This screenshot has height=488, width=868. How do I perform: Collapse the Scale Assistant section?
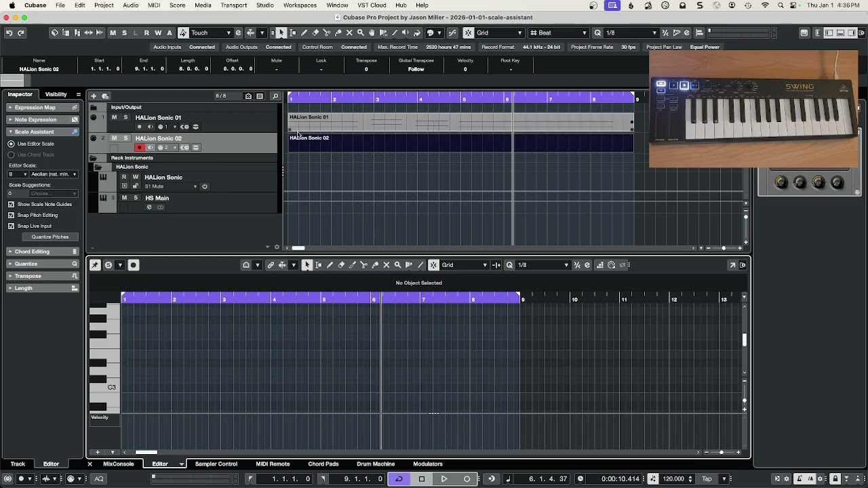click(43, 131)
